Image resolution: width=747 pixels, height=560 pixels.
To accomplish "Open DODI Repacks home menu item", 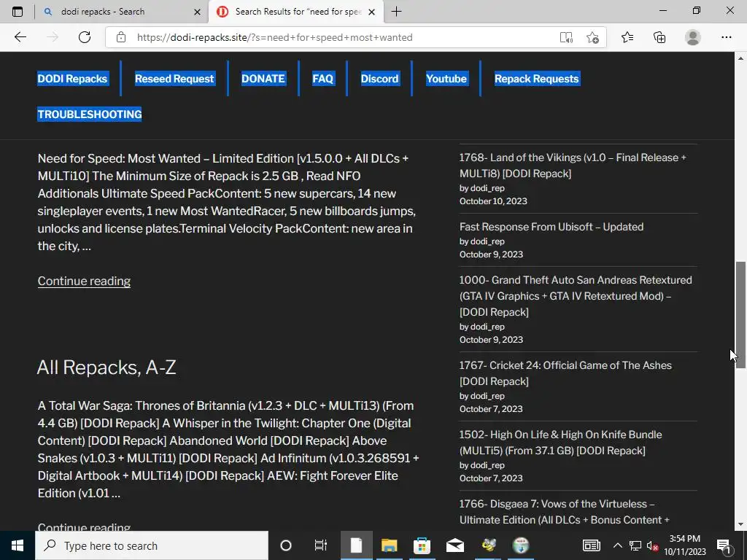I will click(x=72, y=79).
